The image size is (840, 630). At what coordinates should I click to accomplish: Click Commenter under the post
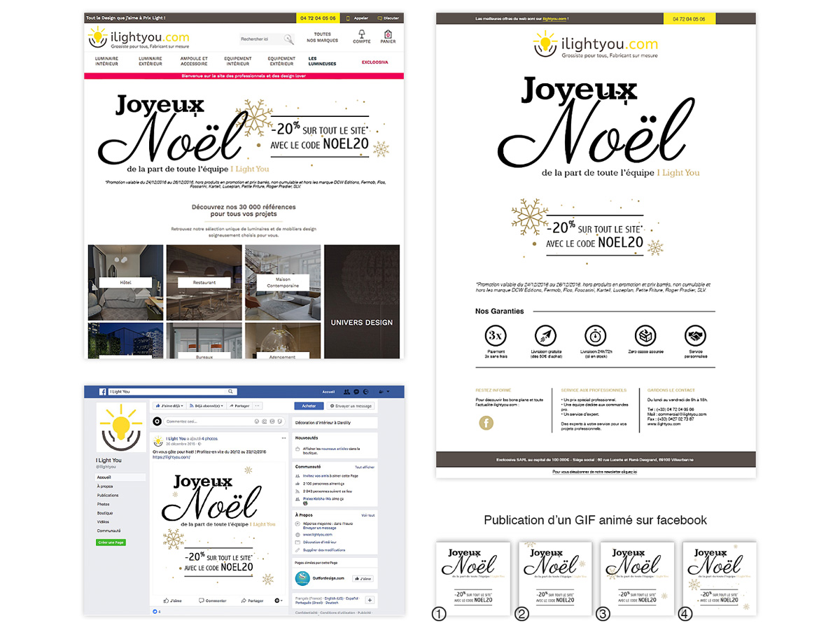tap(213, 601)
